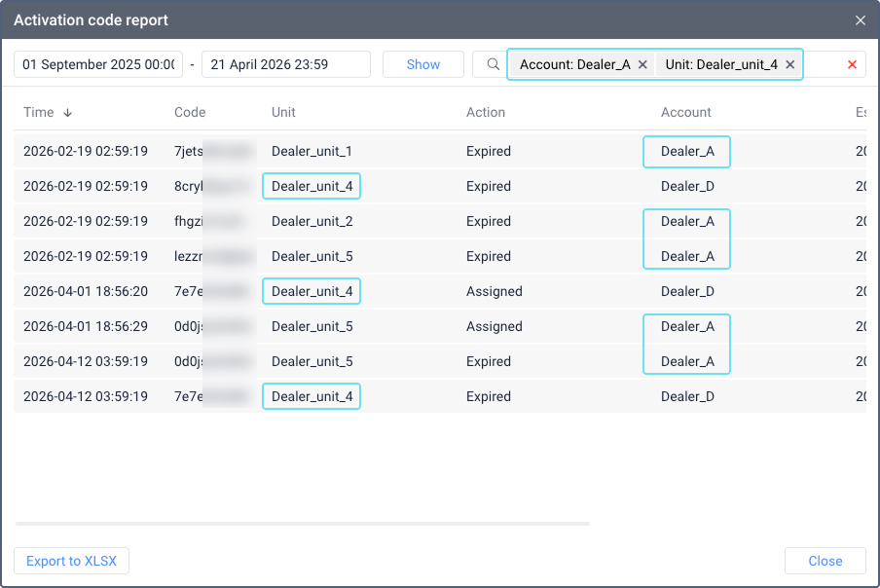Image resolution: width=880 pixels, height=588 pixels.
Task: Edit the end date 21 April 2026
Action: click(x=285, y=63)
